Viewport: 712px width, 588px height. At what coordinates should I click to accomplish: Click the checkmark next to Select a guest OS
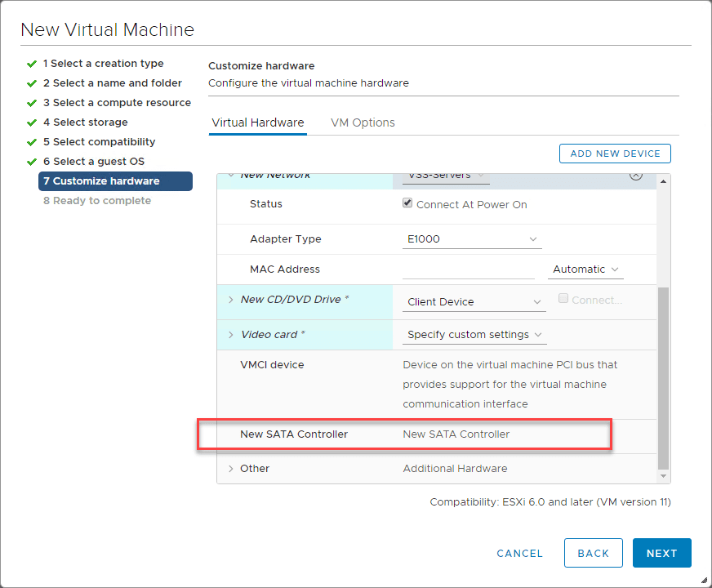[32, 162]
